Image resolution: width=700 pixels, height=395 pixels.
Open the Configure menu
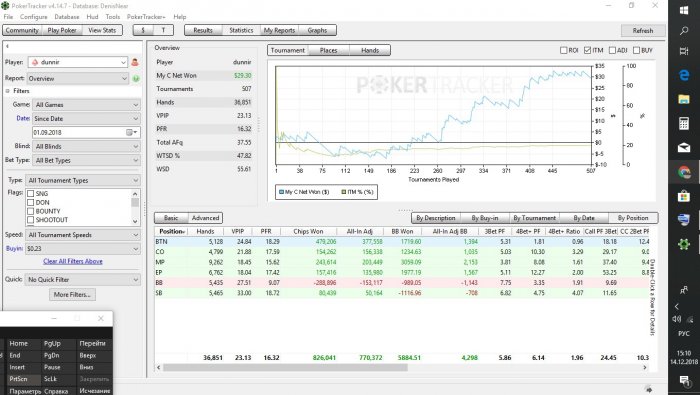(33, 17)
